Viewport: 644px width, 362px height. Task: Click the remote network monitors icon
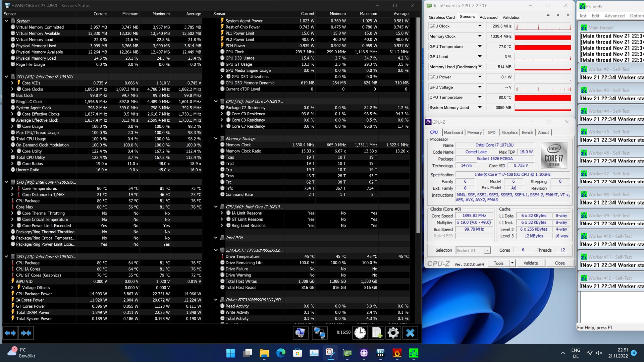tap(319, 333)
